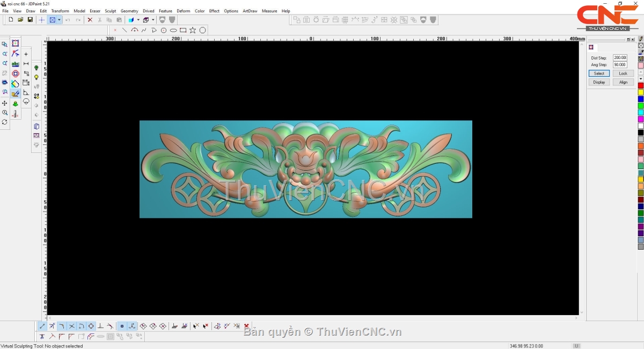The height and width of the screenshot is (349, 644).
Task: Expand the selection mode dropdown arrow
Action: 59,20
